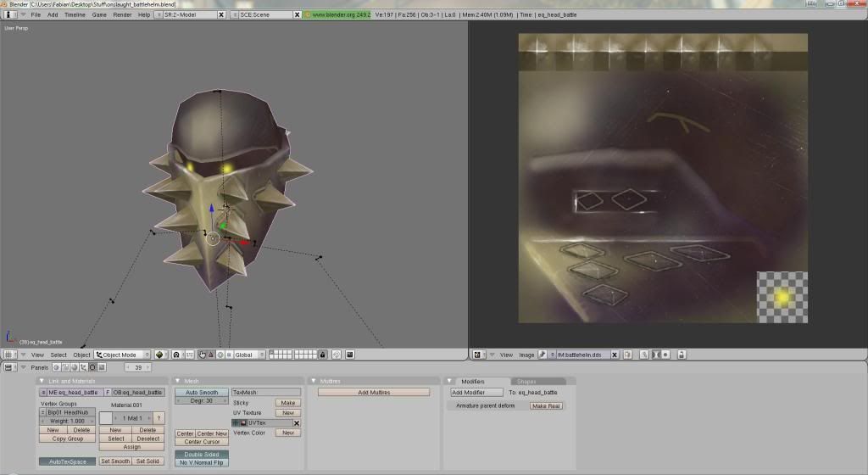Open the Object Mode dropdown
Screen dimensions: 868x475
(x=122, y=355)
